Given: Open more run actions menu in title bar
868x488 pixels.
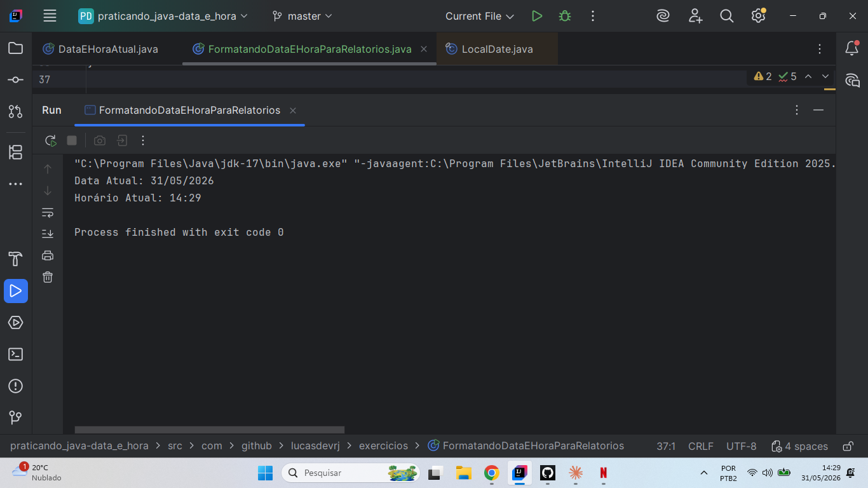Looking at the screenshot, I should tap(593, 16).
